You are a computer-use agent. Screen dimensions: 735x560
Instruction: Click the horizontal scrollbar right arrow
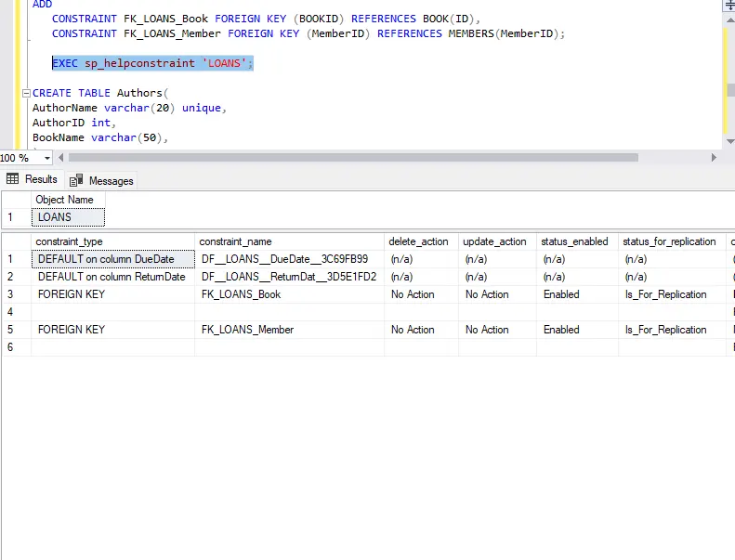[714, 158]
